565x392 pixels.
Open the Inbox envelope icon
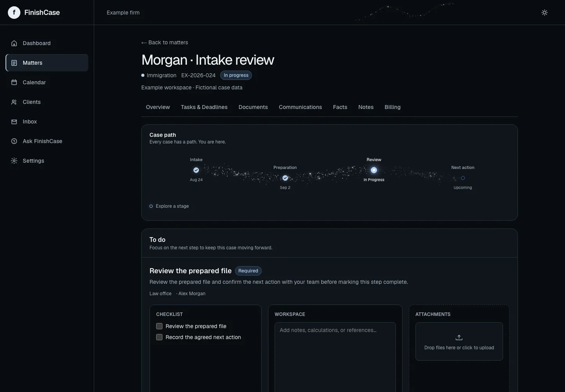point(14,122)
